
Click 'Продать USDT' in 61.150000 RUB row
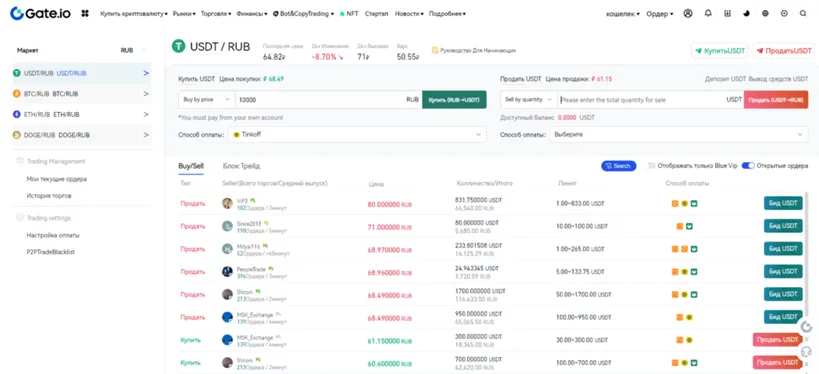(777, 340)
